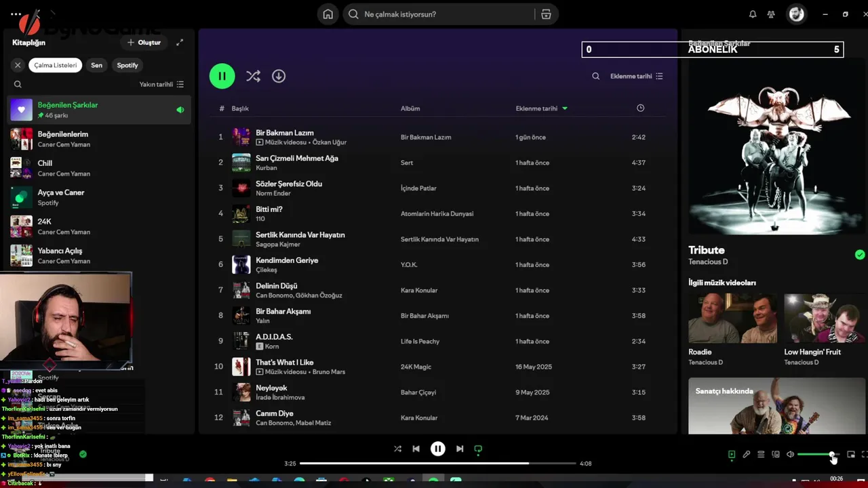The width and height of the screenshot is (868, 488).
Task: Sort by the Albüm column header
Action: click(410, 108)
